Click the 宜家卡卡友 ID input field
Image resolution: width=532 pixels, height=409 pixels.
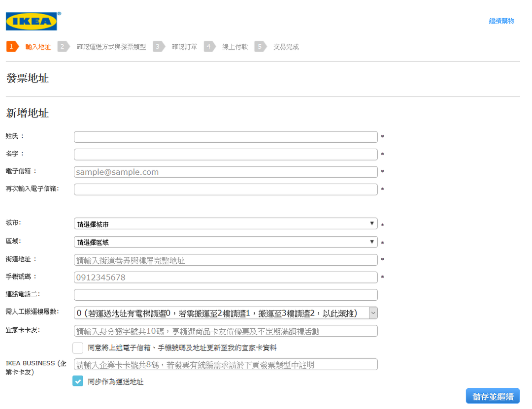pos(226,331)
